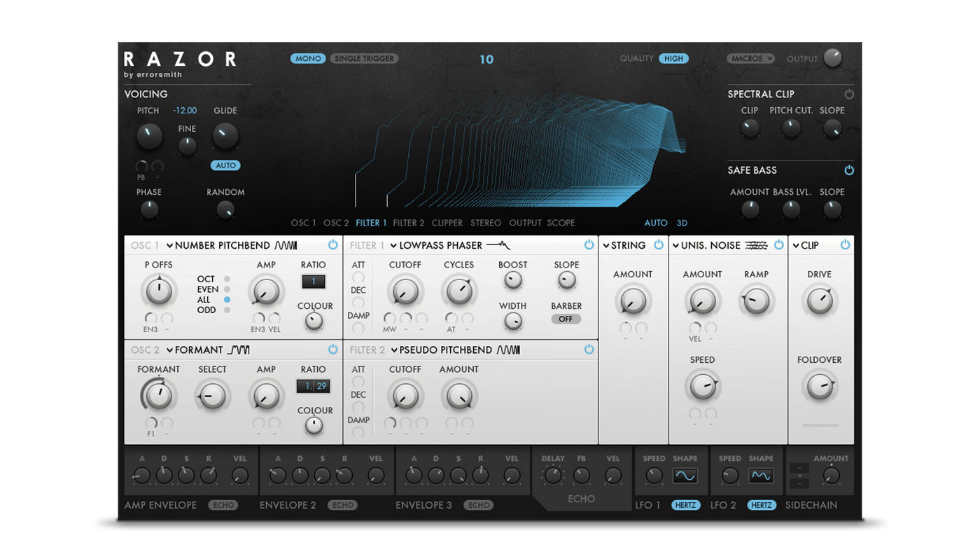Screen dimensions: 980x559
Task: Open Filter 2 Pseudo Pitchbend dropdown
Action: tap(441, 350)
